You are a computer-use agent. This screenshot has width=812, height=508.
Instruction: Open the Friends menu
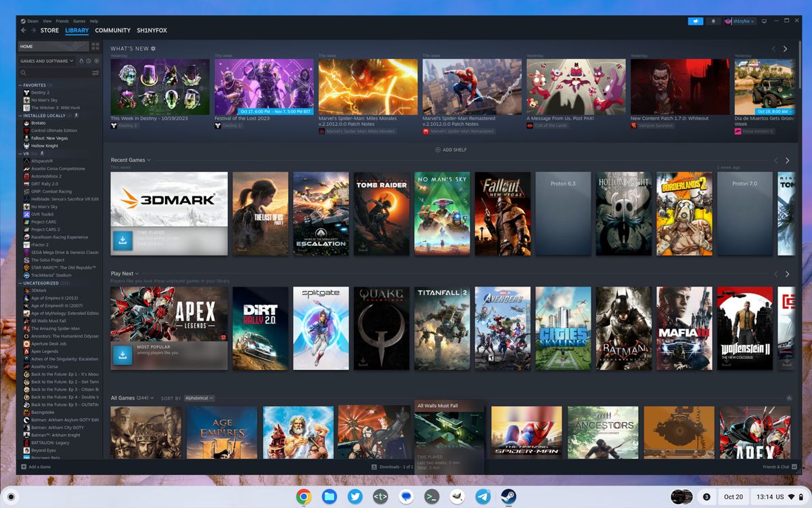(64, 21)
